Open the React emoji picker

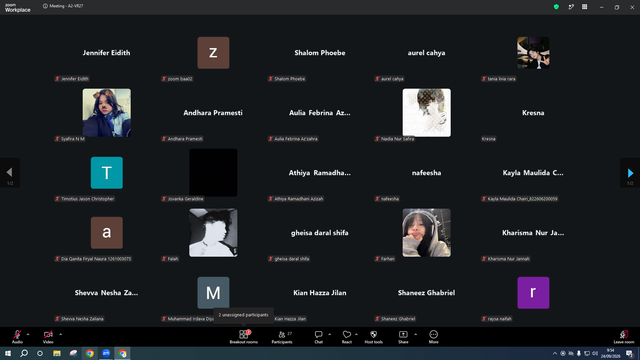tap(347, 337)
